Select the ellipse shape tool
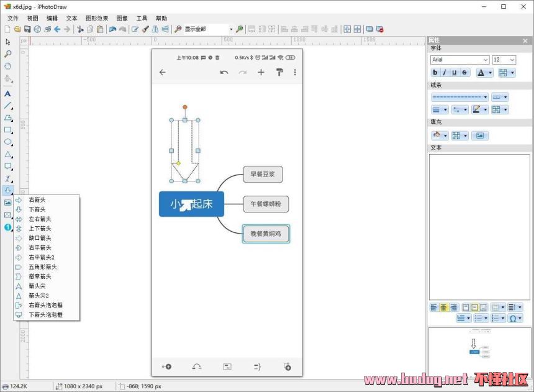 click(7, 142)
